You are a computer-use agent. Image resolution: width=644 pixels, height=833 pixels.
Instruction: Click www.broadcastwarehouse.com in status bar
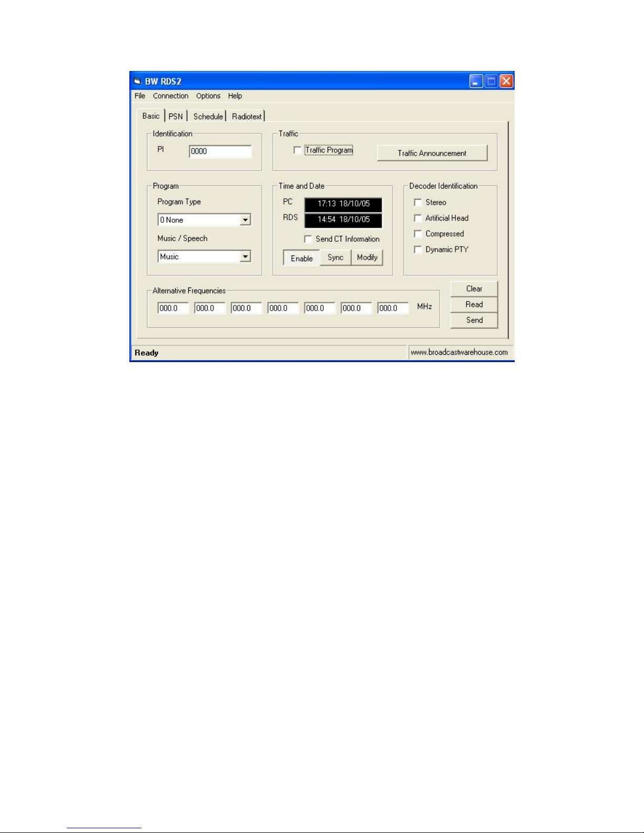(x=459, y=352)
